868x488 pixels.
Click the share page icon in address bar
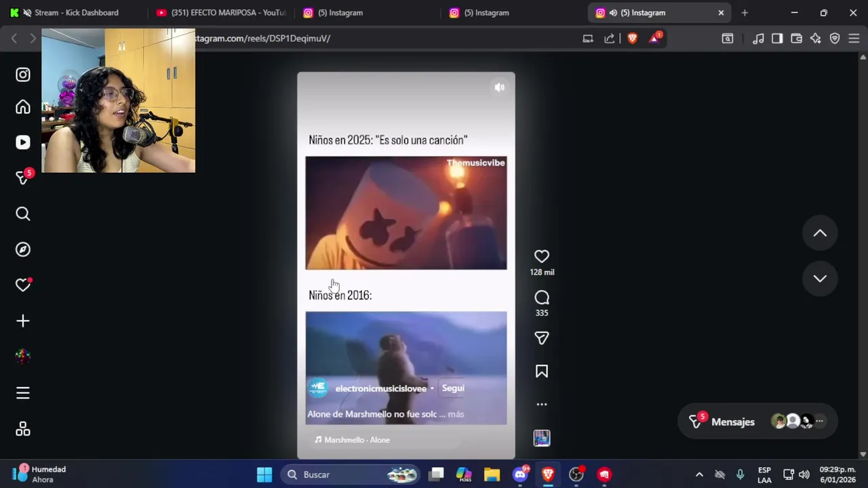609,39
